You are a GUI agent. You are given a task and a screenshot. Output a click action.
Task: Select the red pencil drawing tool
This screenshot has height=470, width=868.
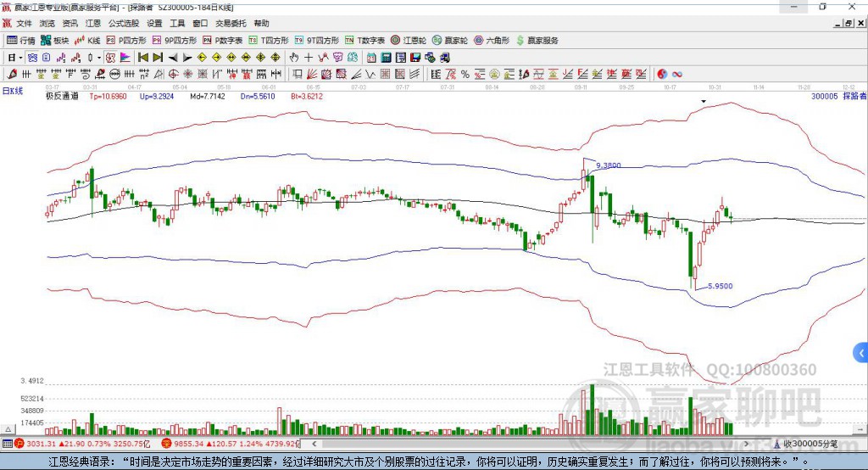(x=12, y=75)
